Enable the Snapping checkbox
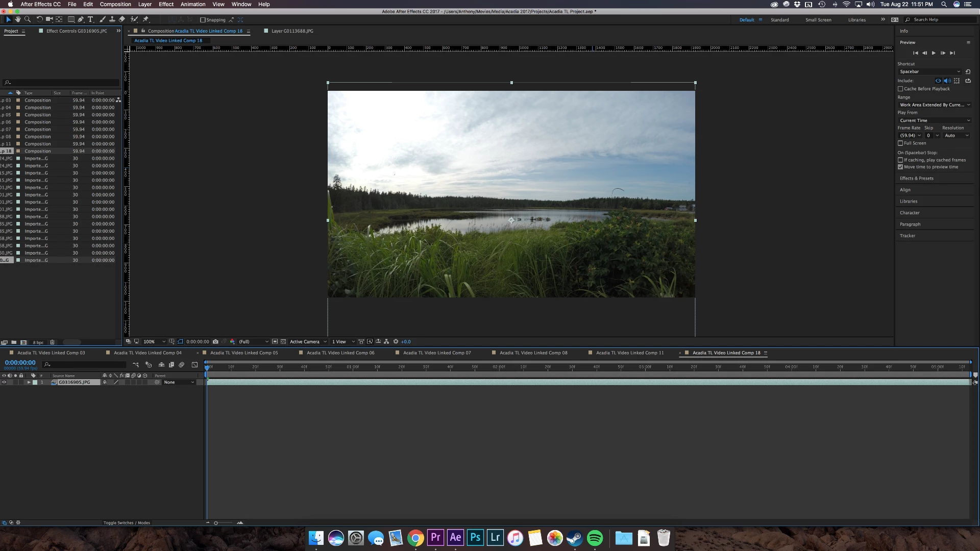 click(x=203, y=20)
